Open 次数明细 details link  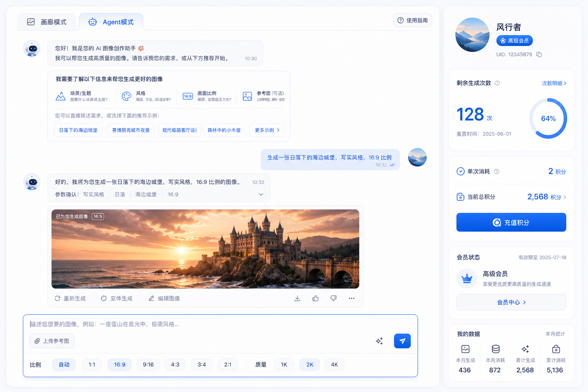[554, 83]
